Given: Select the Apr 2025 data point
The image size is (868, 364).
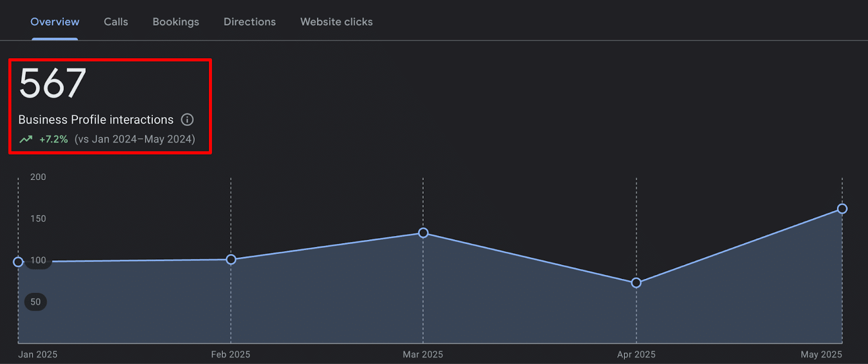Looking at the screenshot, I should (636, 283).
